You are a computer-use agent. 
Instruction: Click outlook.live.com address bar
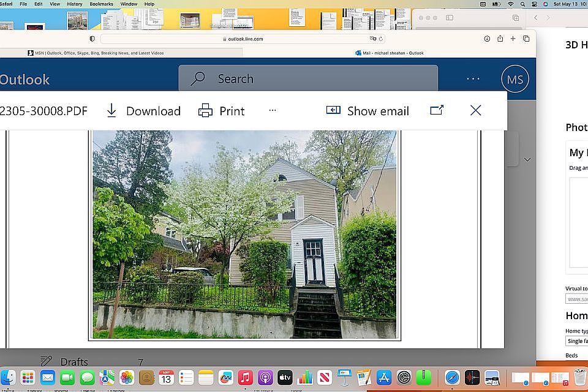(243, 39)
